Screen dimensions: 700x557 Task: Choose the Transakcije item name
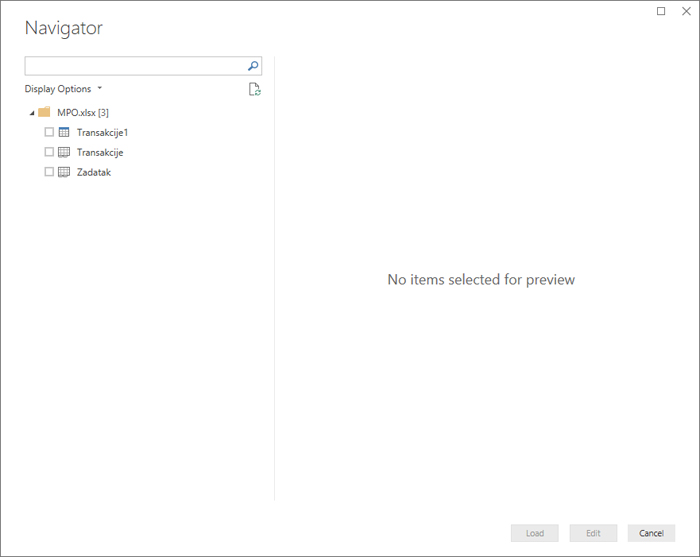[100, 152]
